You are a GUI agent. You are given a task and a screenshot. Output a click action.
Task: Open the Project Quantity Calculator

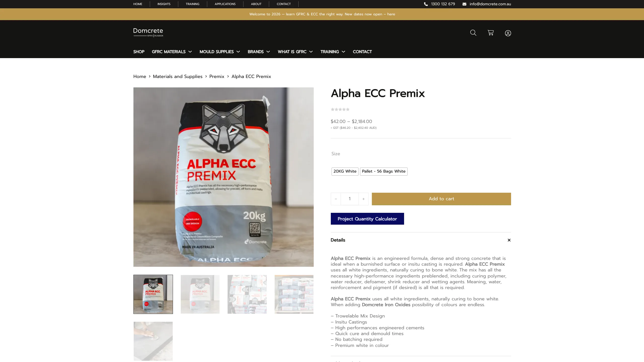(x=367, y=219)
